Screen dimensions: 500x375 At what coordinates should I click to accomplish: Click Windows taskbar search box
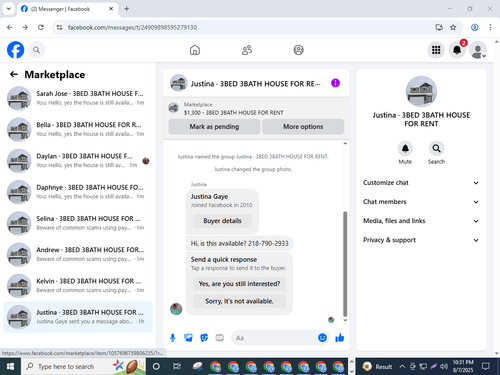coord(83,366)
